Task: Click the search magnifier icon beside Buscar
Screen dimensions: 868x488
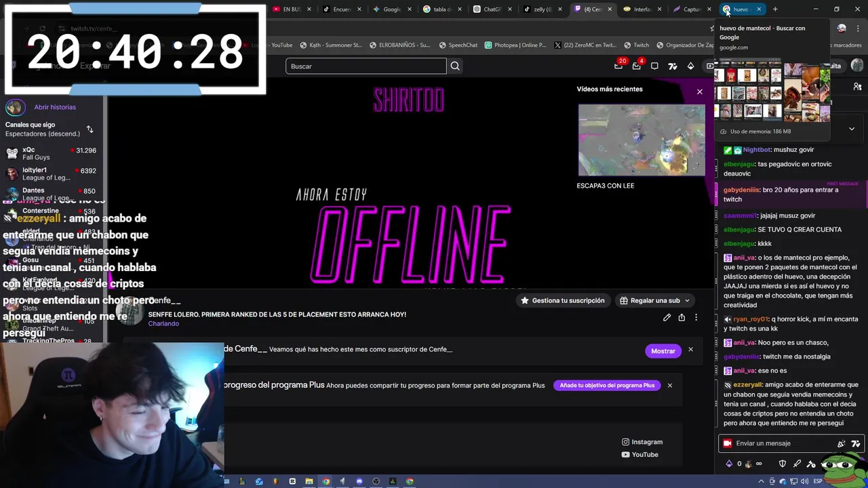Action: pos(455,66)
